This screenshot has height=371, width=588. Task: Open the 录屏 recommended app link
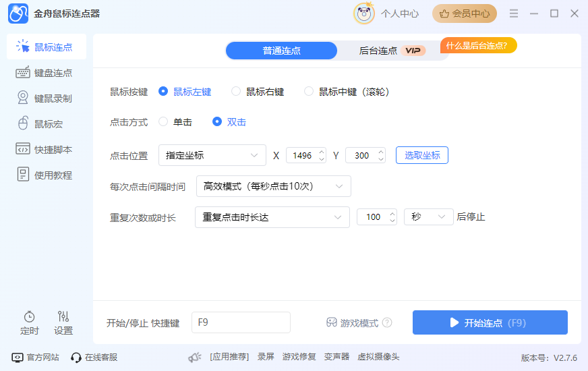266,357
